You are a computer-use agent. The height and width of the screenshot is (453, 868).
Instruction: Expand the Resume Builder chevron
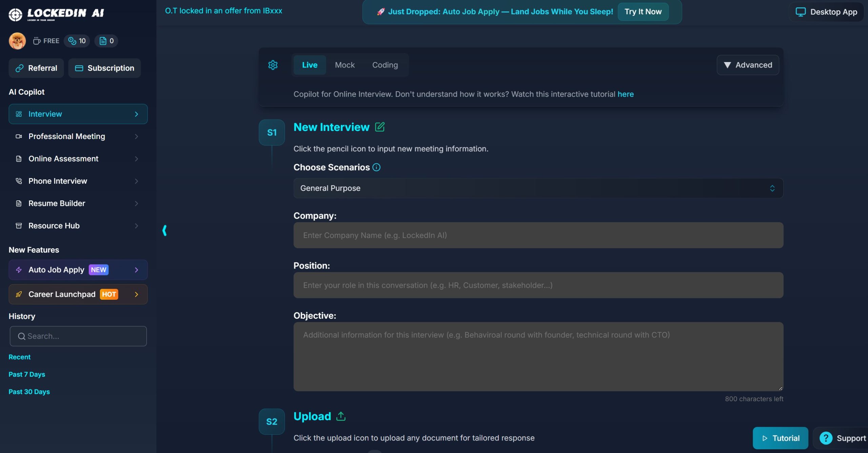136,204
